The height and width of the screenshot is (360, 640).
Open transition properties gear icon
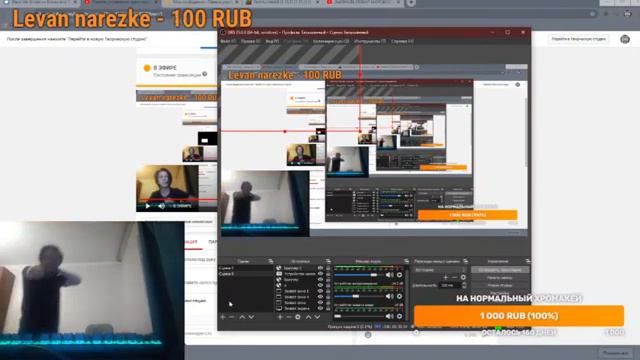pos(463,277)
